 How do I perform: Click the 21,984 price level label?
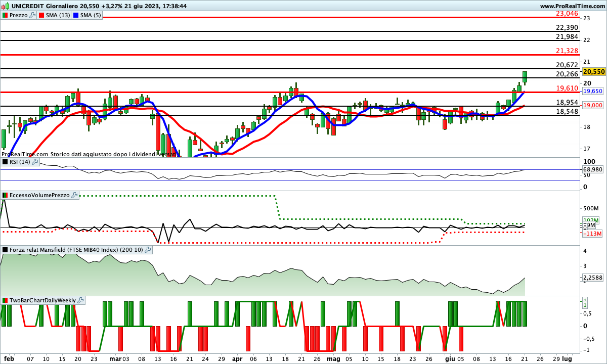567,37
